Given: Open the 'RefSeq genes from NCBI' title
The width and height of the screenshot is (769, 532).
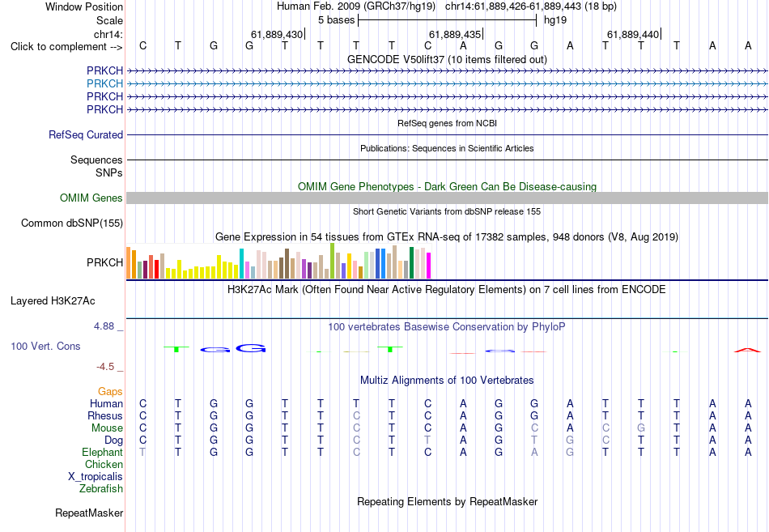Looking at the screenshot, I should click(x=447, y=123).
